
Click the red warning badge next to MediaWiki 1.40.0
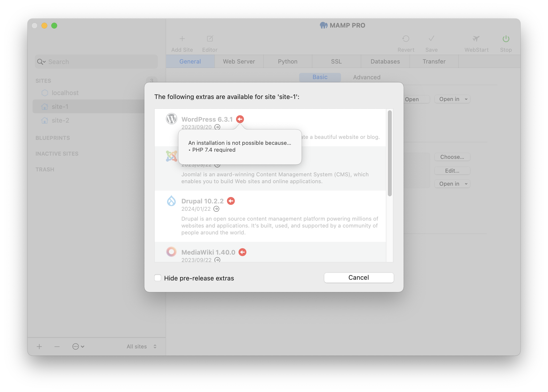[242, 252]
